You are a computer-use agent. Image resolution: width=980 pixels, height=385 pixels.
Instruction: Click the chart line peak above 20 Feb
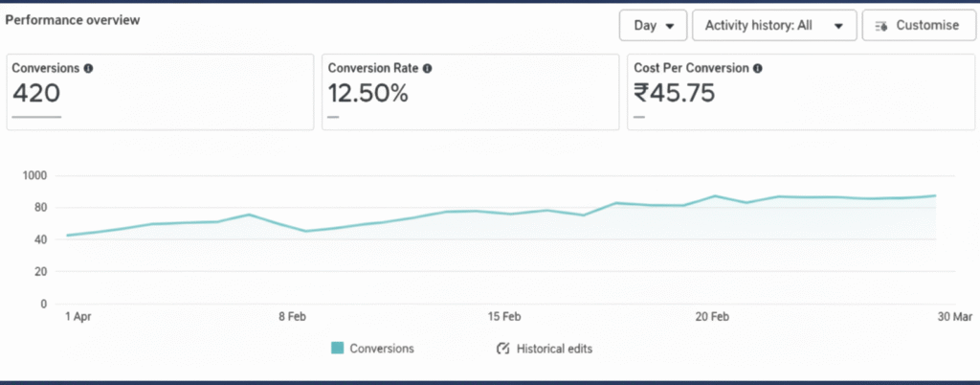pos(715,196)
